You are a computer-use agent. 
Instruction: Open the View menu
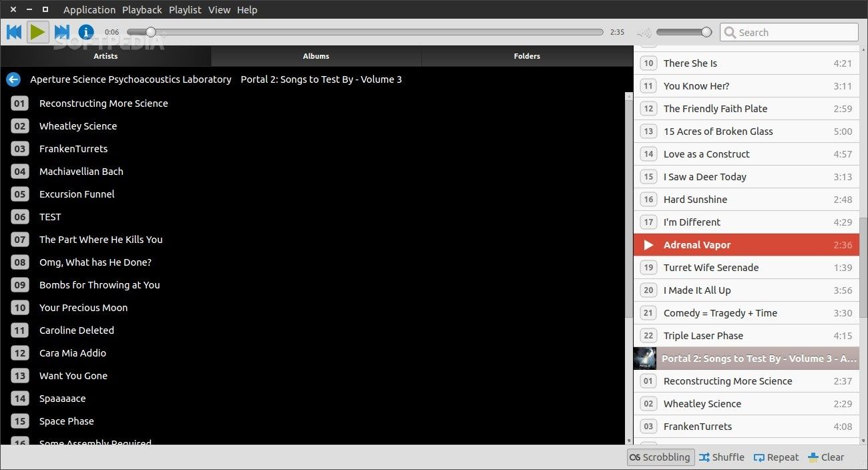pos(219,10)
